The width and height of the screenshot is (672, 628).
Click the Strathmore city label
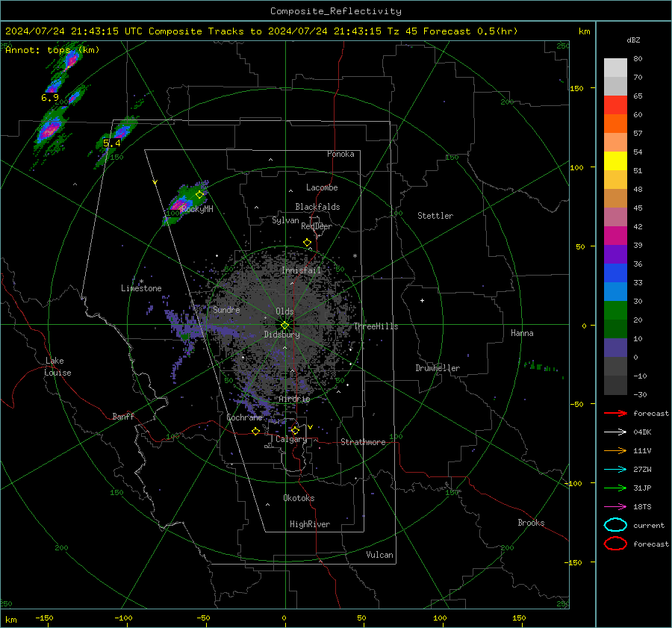click(363, 442)
